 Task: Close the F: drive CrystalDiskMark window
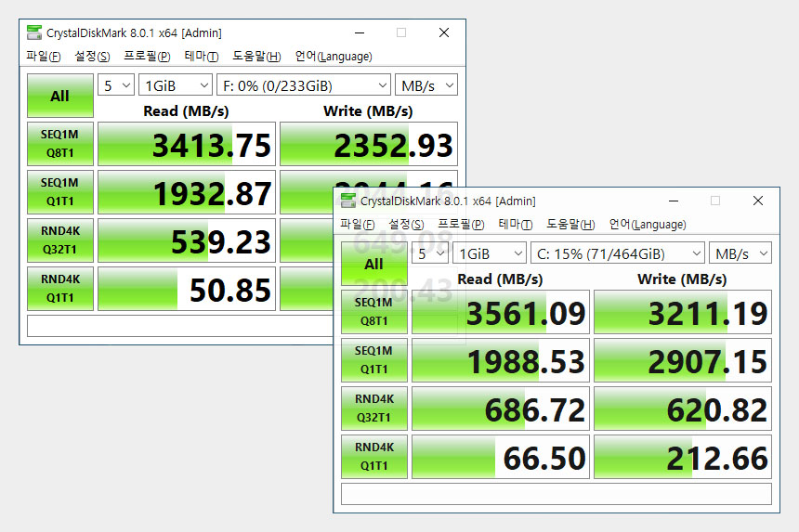(444, 32)
